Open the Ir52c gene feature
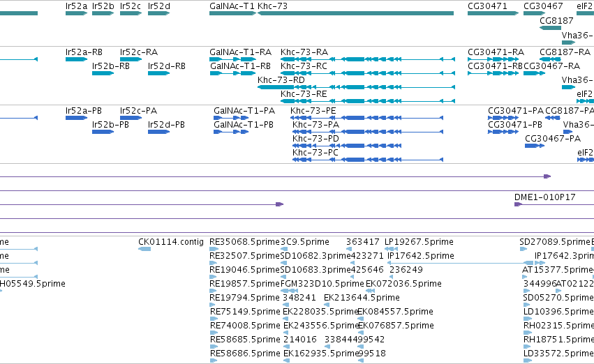The image size is (594, 364). [131, 13]
